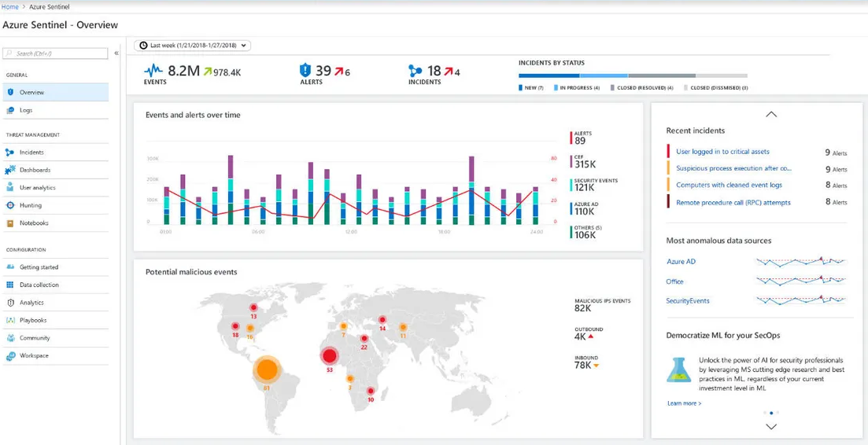Open Workspace settings
Image resolution: width=868 pixels, height=445 pixels.
pyautogui.click(x=55, y=356)
